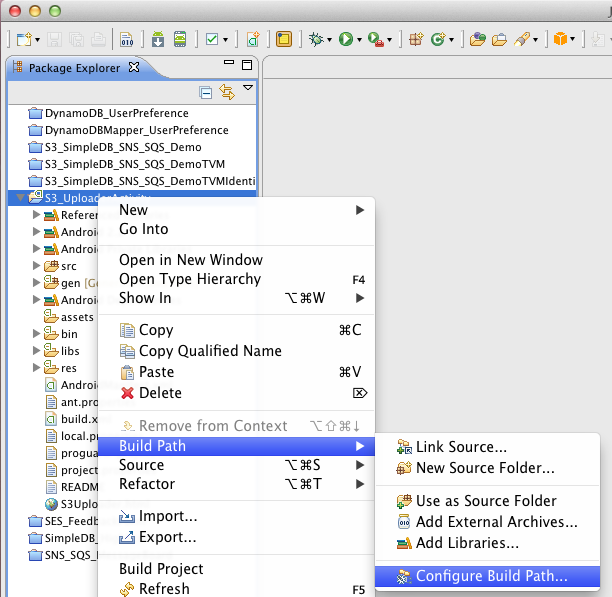Viewport: 612px width, 597px height.
Task: Choose Add External Archives...
Action: pos(487,522)
